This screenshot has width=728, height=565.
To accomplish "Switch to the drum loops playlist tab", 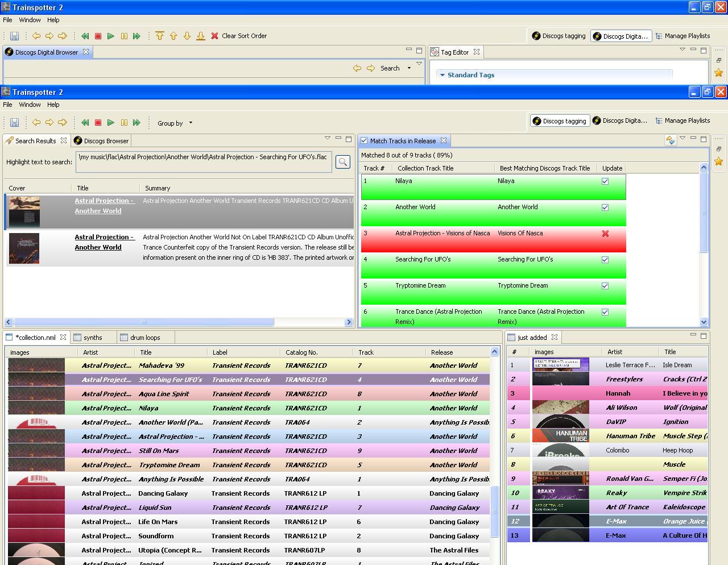I will click(144, 338).
